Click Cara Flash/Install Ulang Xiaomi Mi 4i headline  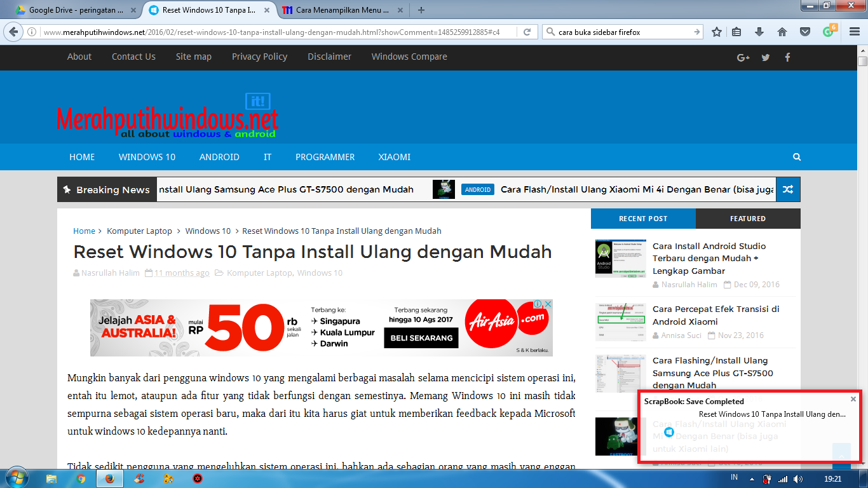(637, 189)
